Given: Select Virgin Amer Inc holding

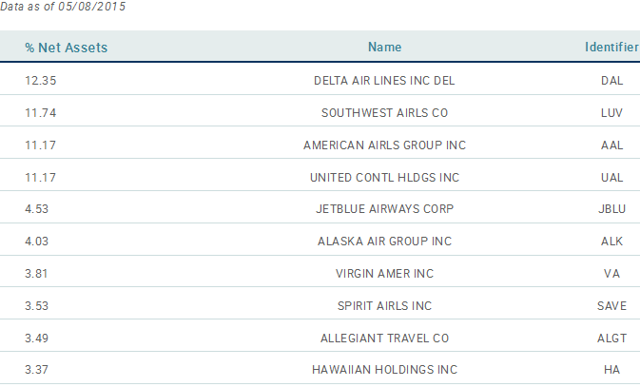Looking at the screenshot, I should tap(384, 273).
